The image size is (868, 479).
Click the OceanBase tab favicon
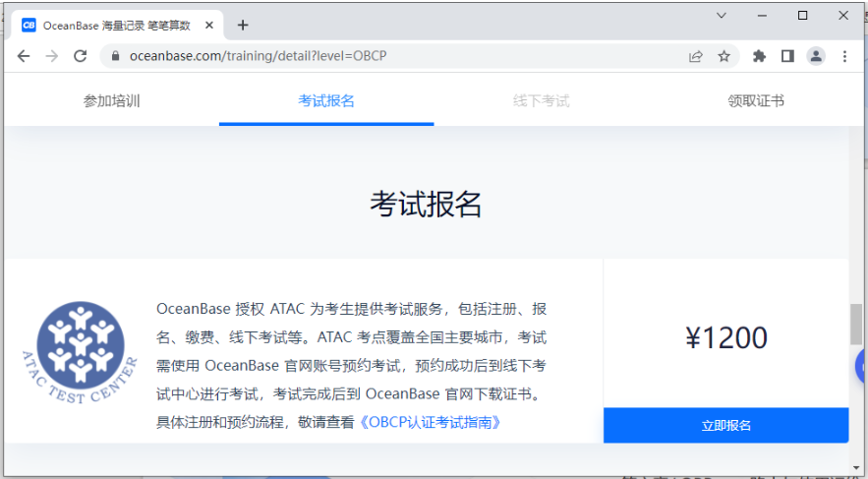point(29,25)
